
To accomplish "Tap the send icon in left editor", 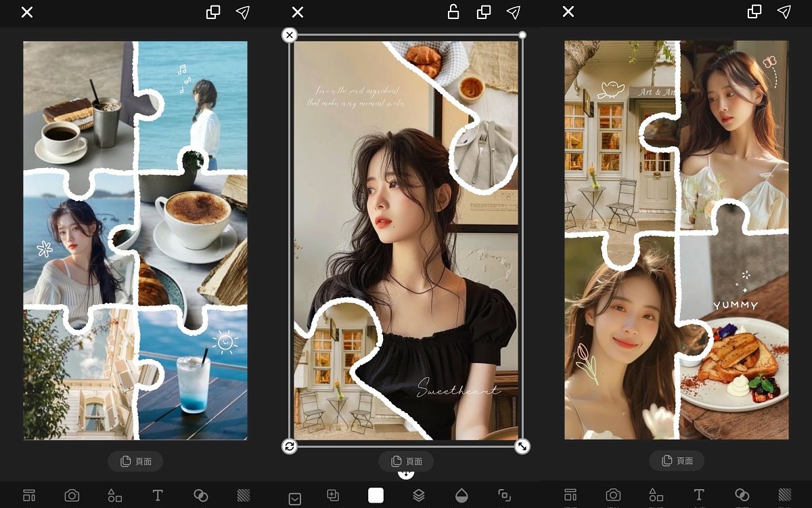I will pos(243,12).
